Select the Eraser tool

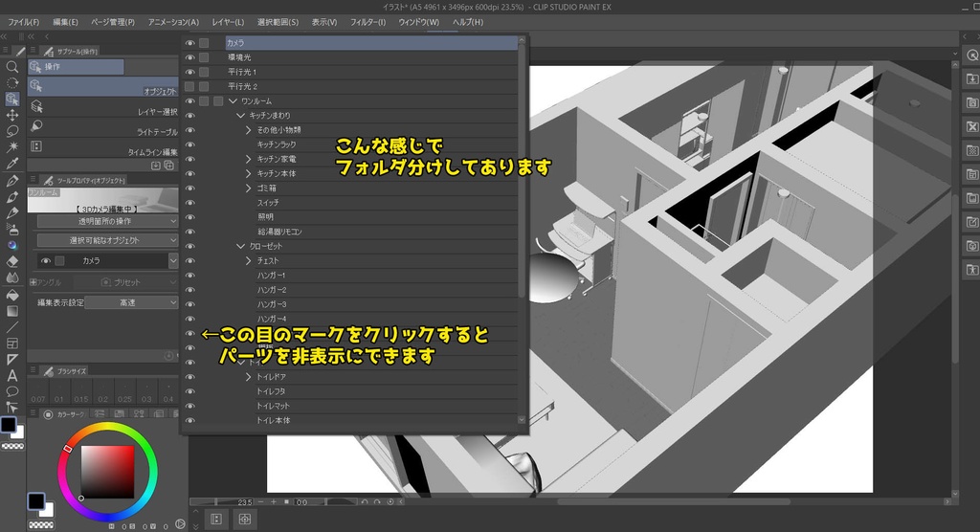pyautogui.click(x=11, y=262)
